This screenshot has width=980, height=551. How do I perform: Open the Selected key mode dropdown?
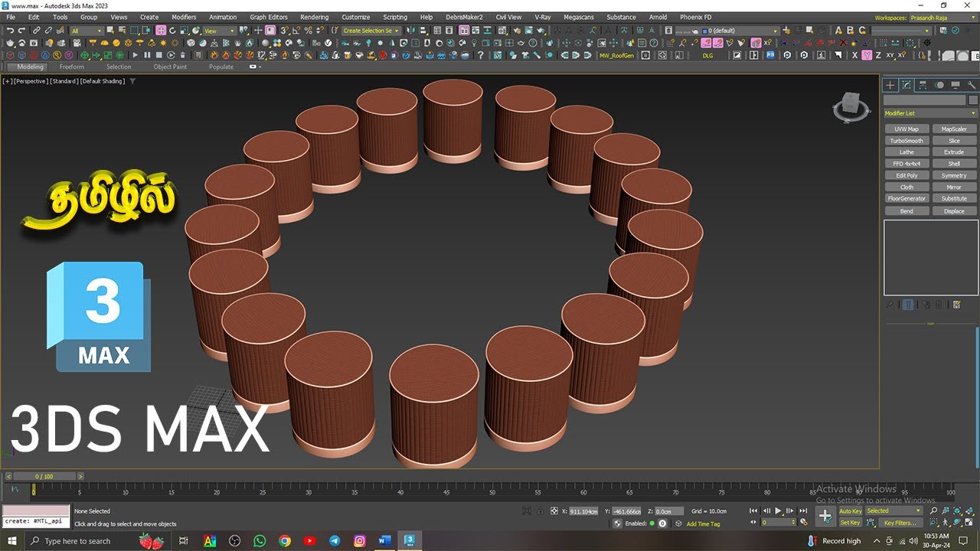coord(895,510)
